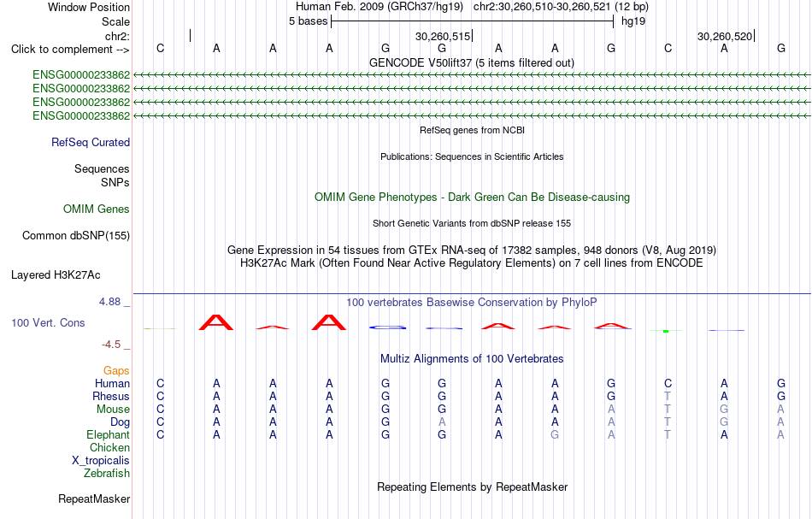Click the Zebrafish alignment row label

tap(107, 474)
